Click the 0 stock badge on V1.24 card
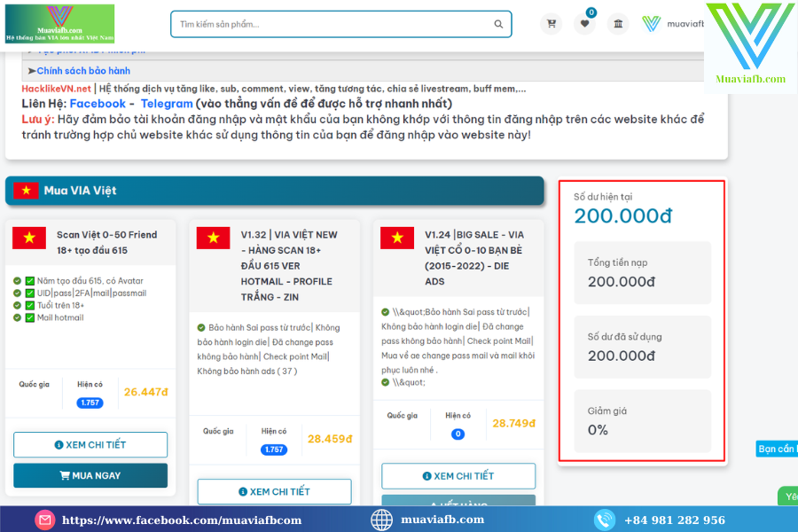Viewport: 798px width, 532px height. pos(458,434)
